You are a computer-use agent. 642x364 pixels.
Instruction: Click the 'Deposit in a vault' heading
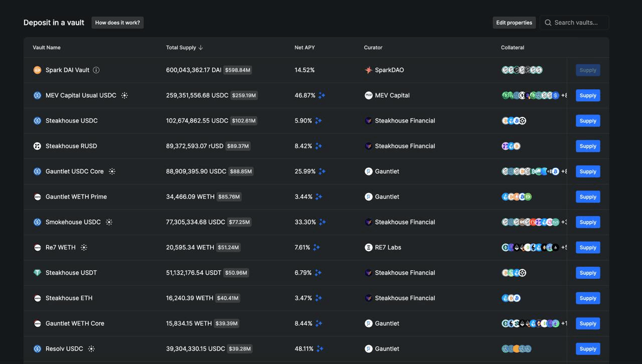54,23
